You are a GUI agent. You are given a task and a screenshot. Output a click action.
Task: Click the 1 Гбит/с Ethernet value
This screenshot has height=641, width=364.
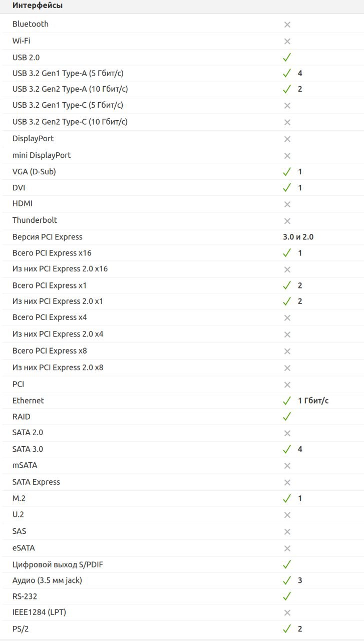click(x=313, y=401)
